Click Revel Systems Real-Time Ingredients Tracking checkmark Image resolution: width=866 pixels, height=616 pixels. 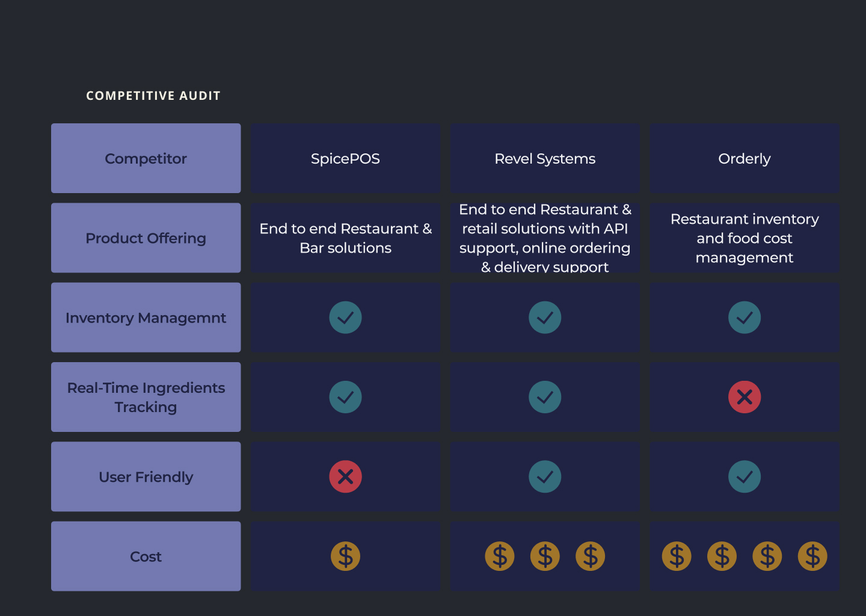[545, 397]
